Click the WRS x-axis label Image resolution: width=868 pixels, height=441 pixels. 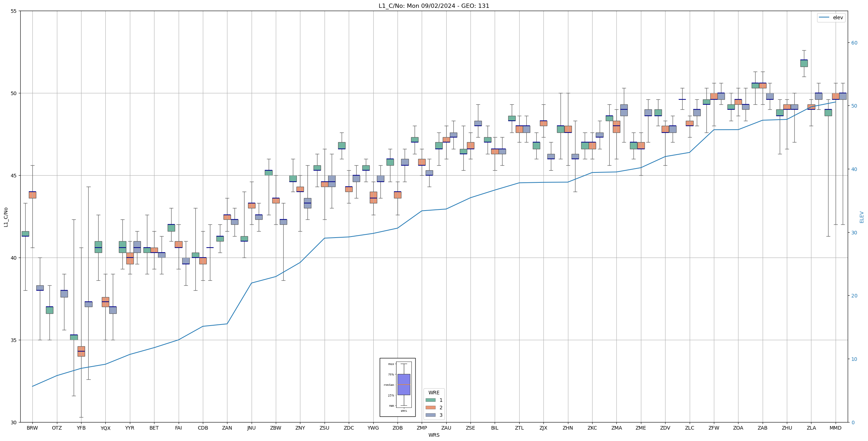pyautogui.click(x=434, y=435)
